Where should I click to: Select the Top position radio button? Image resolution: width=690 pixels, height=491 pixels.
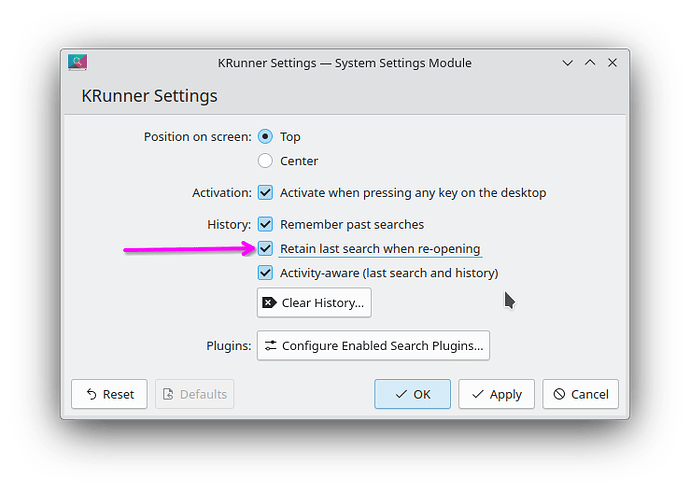click(x=265, y=137)
